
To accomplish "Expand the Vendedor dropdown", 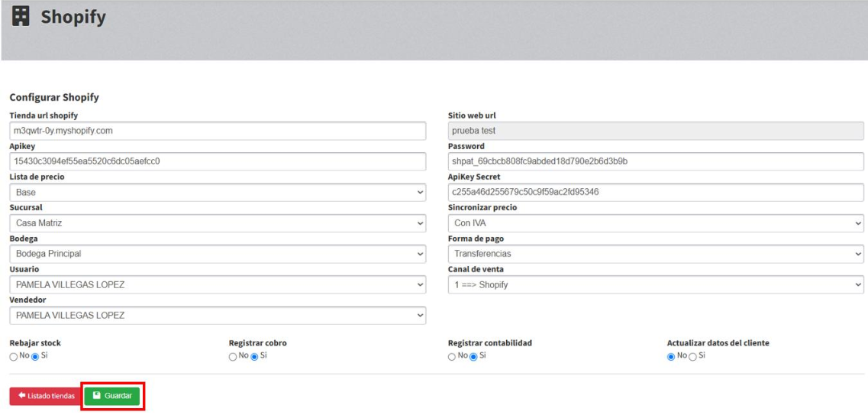I will (218, 316).
